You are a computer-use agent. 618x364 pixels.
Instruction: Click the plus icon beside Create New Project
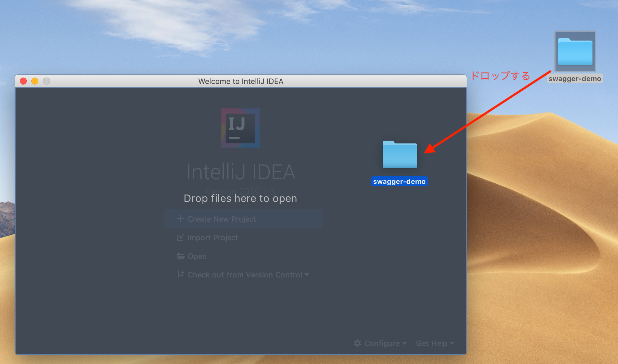tap(180, 219)
